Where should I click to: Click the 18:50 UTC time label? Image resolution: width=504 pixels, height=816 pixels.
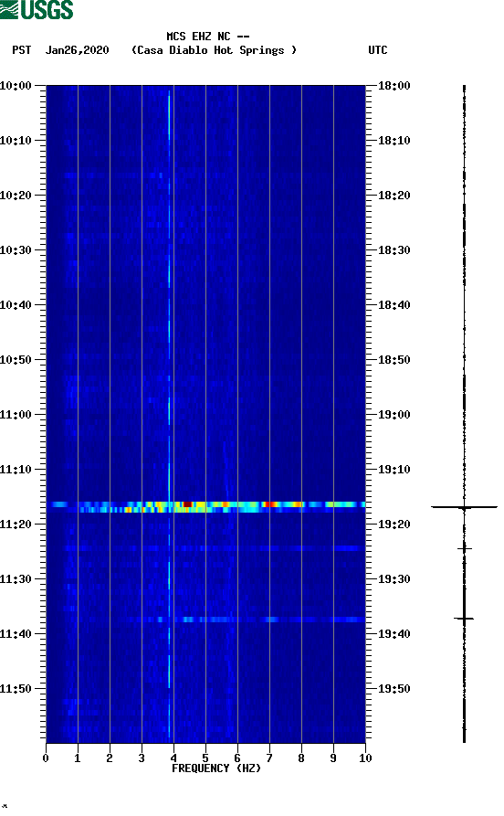[394, 360]
